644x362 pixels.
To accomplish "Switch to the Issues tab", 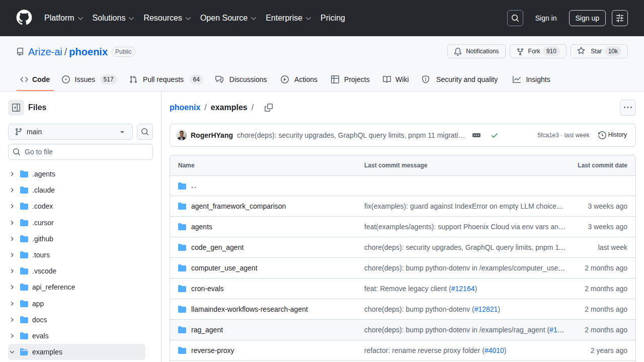I will (89, 79).
